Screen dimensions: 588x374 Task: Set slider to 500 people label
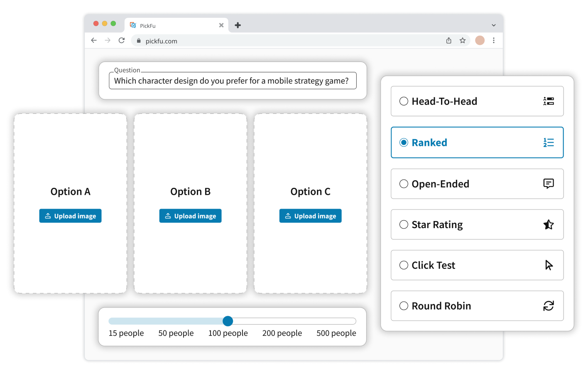[x=336, y=333]
